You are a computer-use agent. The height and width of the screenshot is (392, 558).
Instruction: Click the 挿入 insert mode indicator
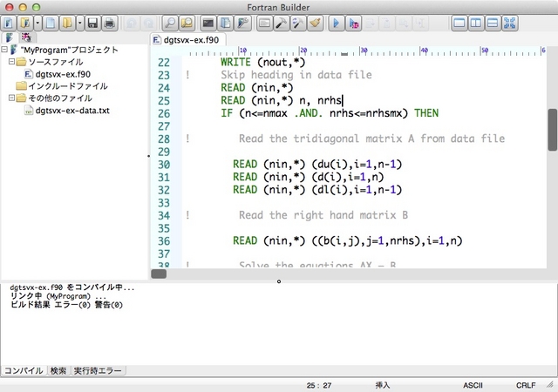click(383, 385)
